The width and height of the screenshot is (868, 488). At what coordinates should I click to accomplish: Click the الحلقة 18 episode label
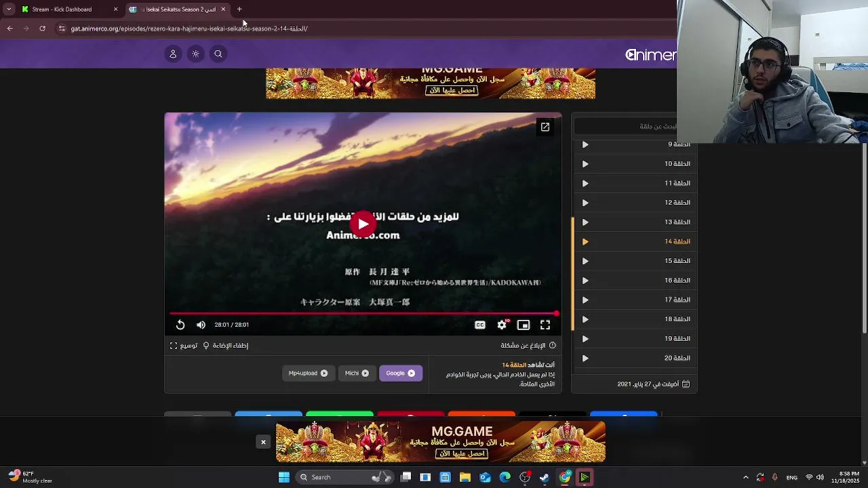677,319
